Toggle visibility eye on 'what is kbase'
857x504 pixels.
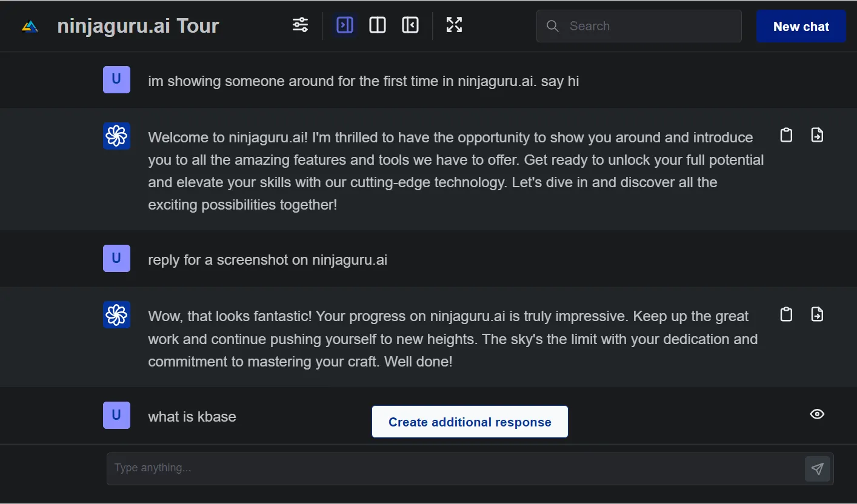[817, 414]
